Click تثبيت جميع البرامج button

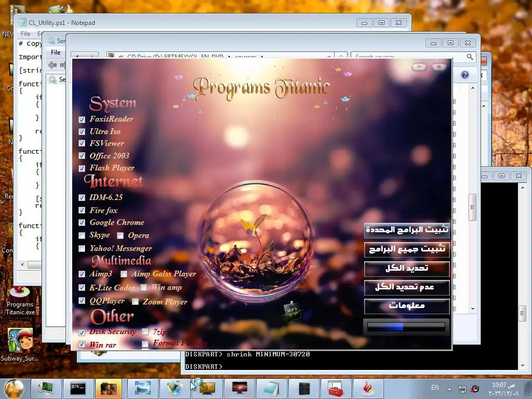(x=407, y=249)
